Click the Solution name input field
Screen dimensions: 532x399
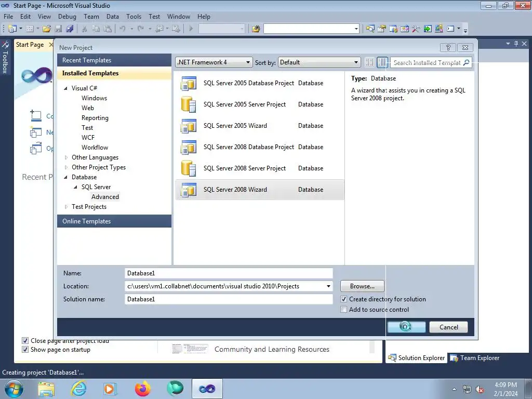(229, 299)
